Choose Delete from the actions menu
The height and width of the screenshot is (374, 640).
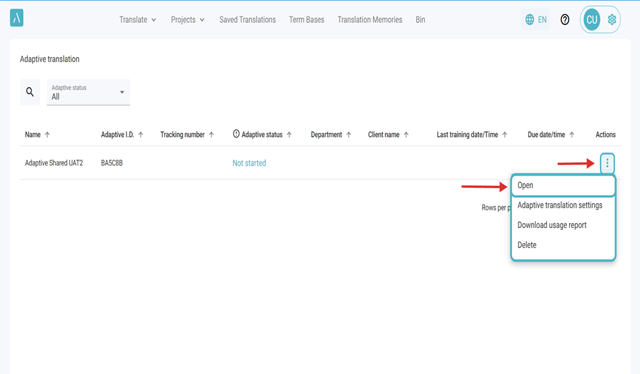(x=563, y=245)
